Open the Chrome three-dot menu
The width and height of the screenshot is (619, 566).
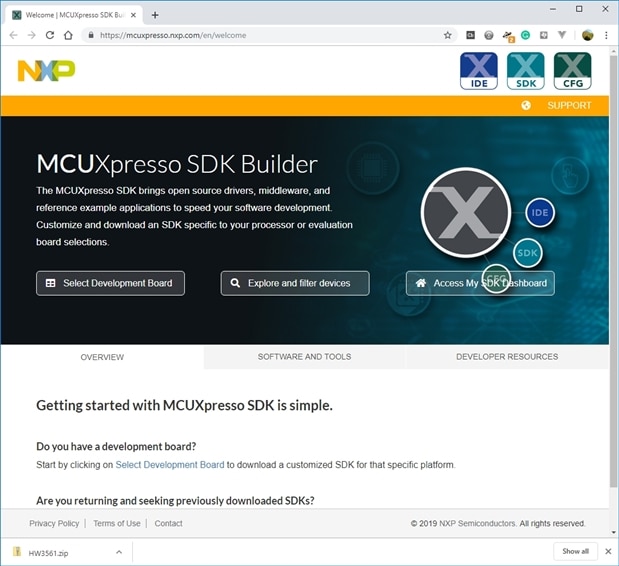pos(606,35)
